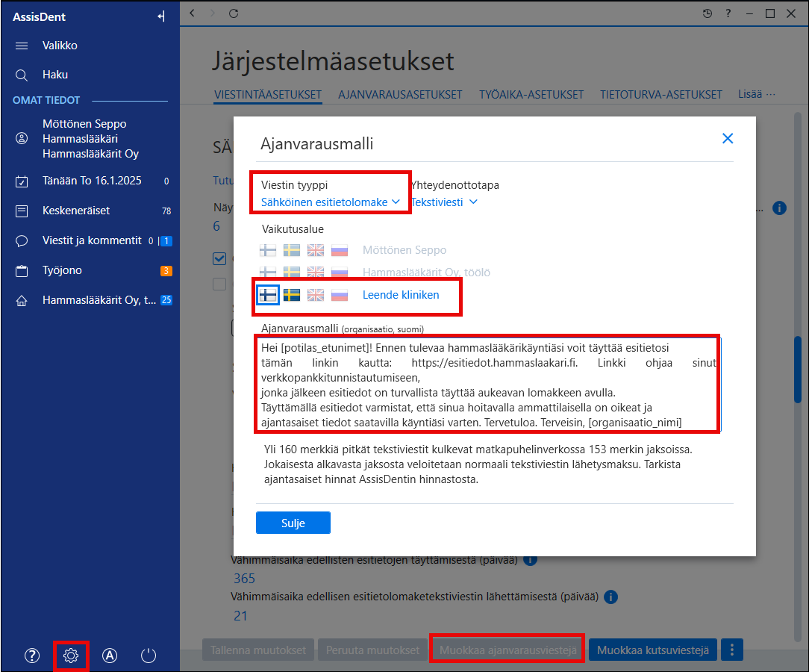Click the 365 days value field
The image size is (809, 672).
point(245,579)
